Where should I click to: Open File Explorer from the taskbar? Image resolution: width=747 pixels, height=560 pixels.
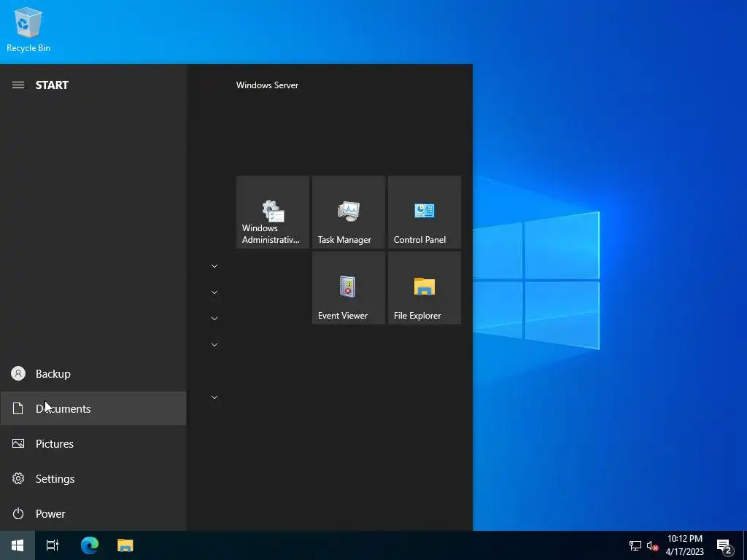click(125, 545)
